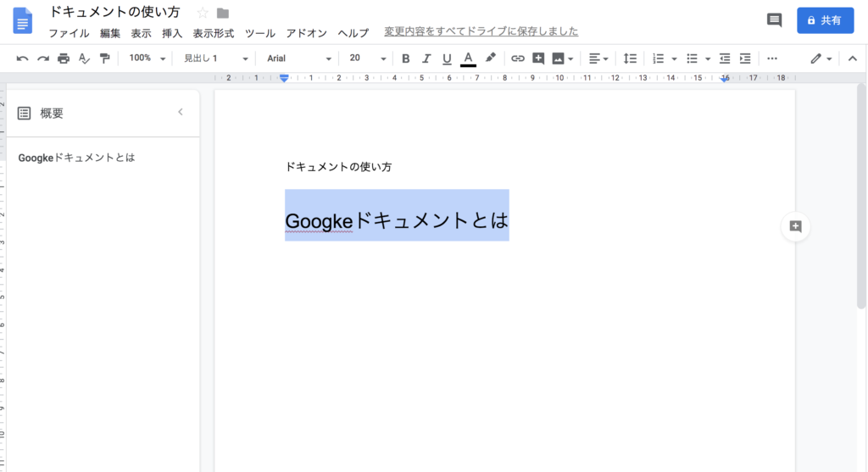Viewport: 868px width, 472px height.
Task: Click 変更内容をすべてドライブに保存しました link
Action: coord(481,31)
